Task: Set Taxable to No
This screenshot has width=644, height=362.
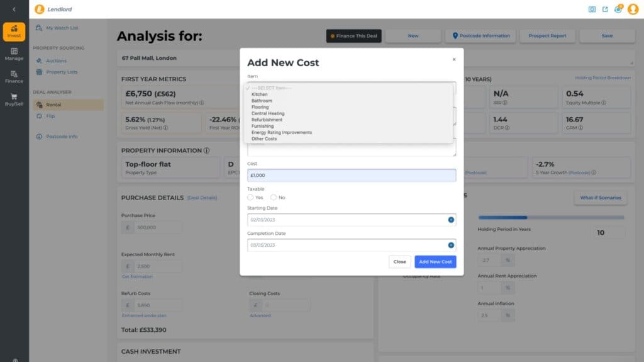Action: [273, 198]
